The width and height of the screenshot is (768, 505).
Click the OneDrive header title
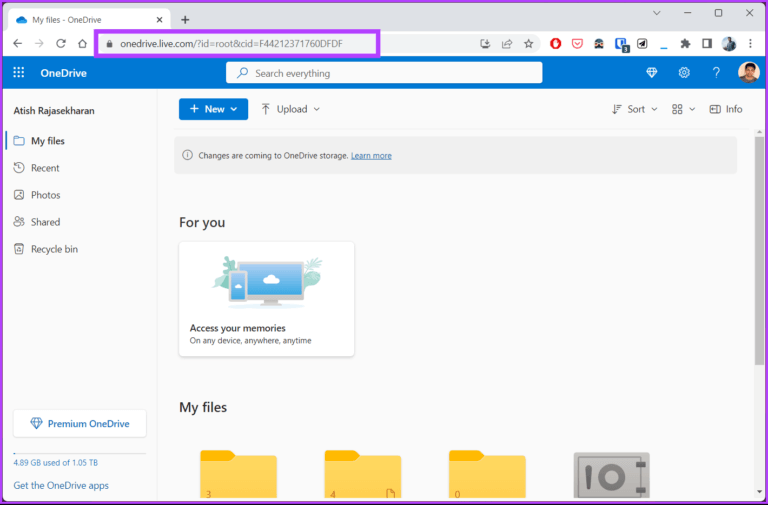click(x=63, y=73)
